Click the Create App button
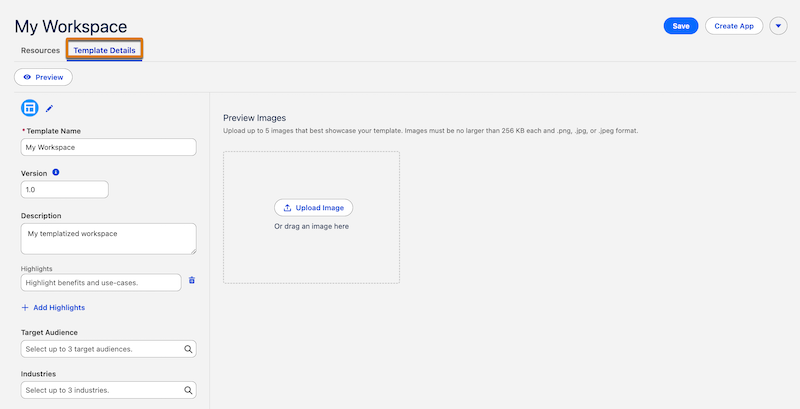800x409 pixels. pos(734,26)
